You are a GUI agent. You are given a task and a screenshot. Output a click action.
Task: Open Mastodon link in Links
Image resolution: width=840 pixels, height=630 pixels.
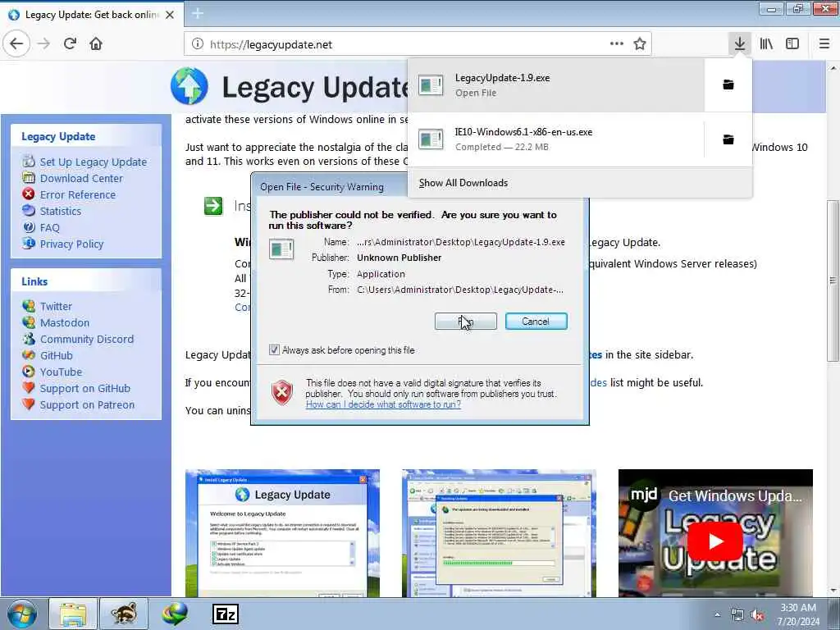click(x=65, y=323)
